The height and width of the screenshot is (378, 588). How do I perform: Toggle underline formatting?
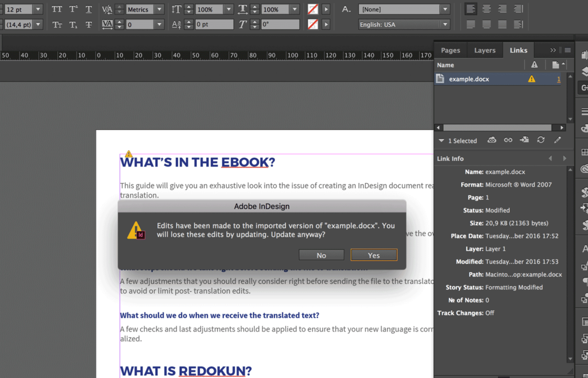[88, 9]
